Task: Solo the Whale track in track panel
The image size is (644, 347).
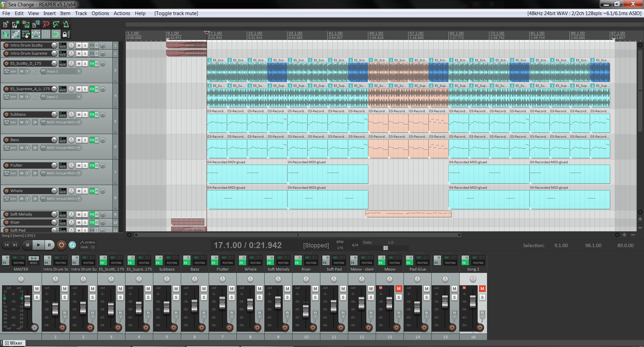Action: [x=85, y=191]
